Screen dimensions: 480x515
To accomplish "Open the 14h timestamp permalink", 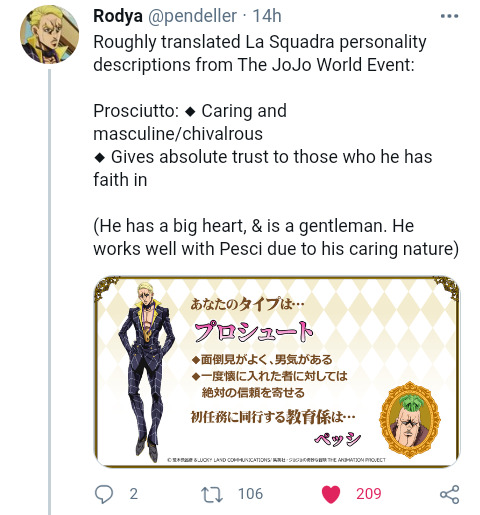I will pyautogui.click(x=267, y=16).
